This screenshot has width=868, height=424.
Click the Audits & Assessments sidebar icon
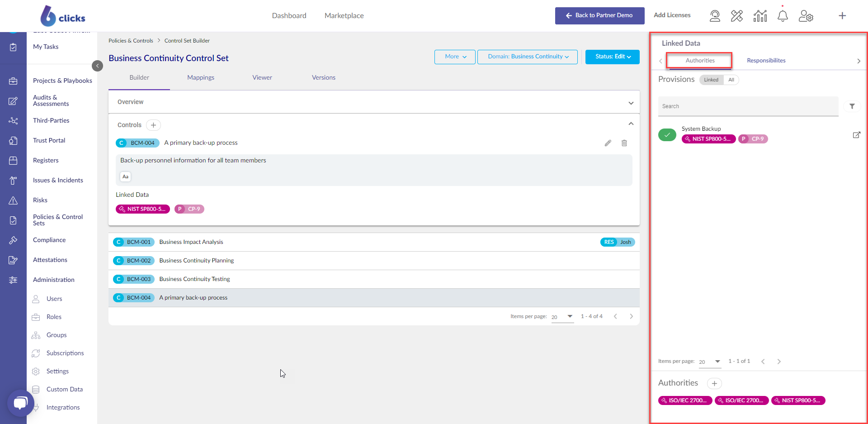tap(13, 101)
